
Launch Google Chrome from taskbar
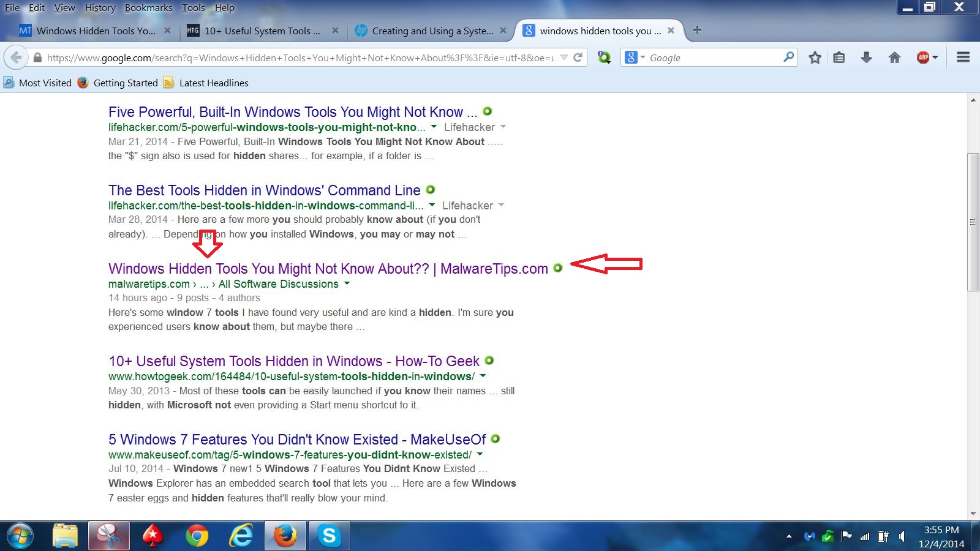(197, 536)
